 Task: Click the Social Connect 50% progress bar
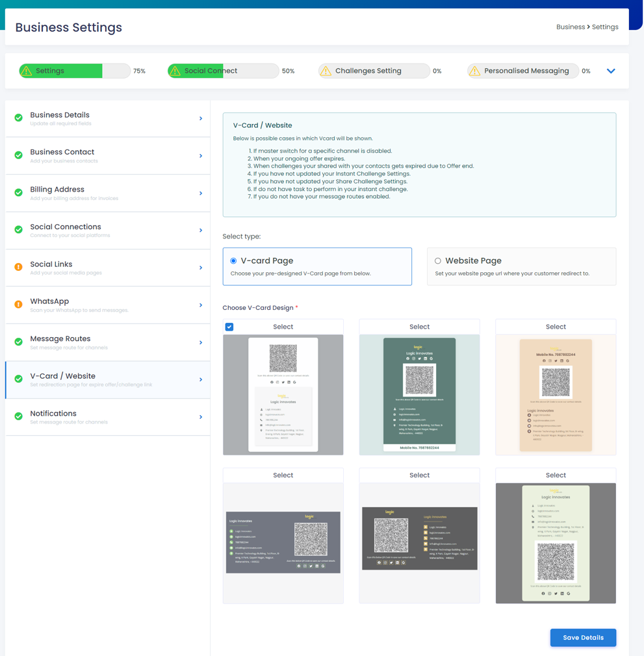click(x=224, y=71)
